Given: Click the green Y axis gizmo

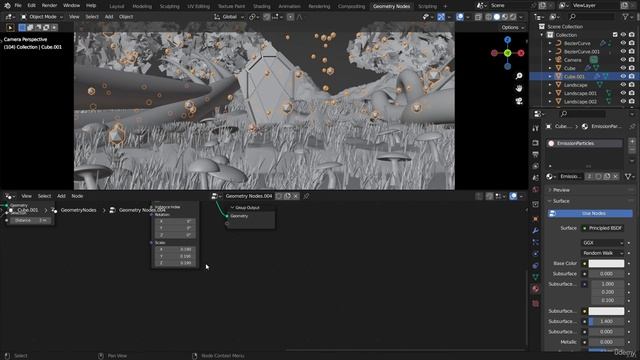Looking at the screenshot, I should pyautogui.click(x=507, y=53).
